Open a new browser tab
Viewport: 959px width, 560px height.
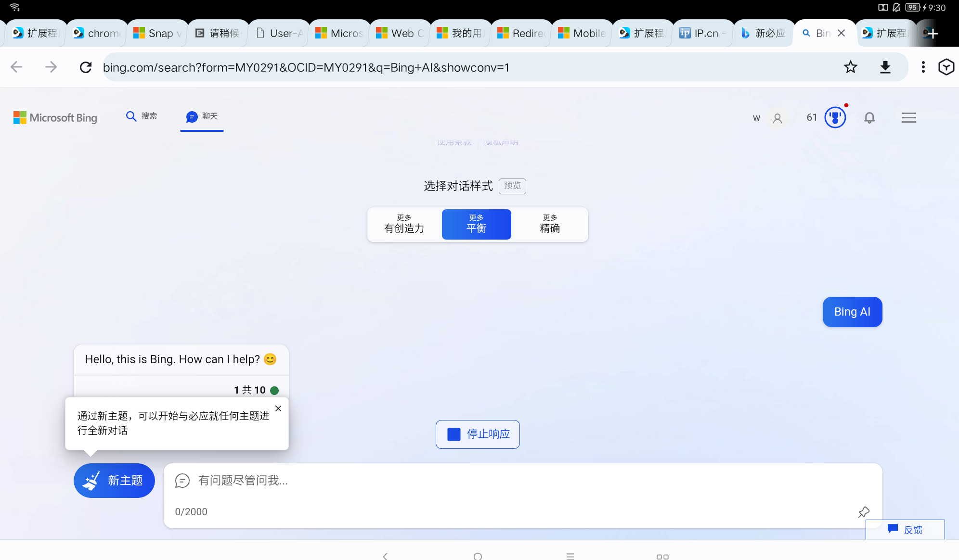932,33
